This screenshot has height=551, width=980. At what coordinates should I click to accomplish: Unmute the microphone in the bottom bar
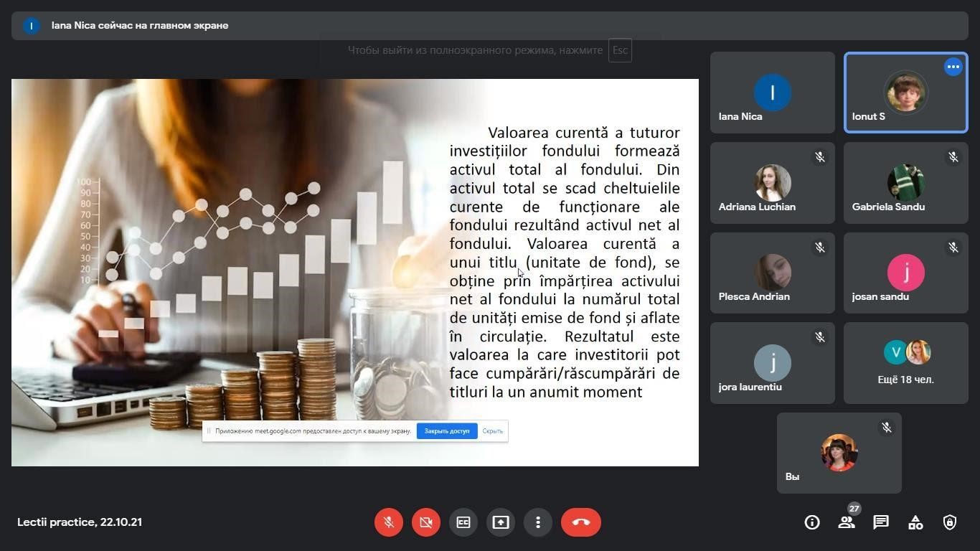pyautogui.click(x=389, y=522)
